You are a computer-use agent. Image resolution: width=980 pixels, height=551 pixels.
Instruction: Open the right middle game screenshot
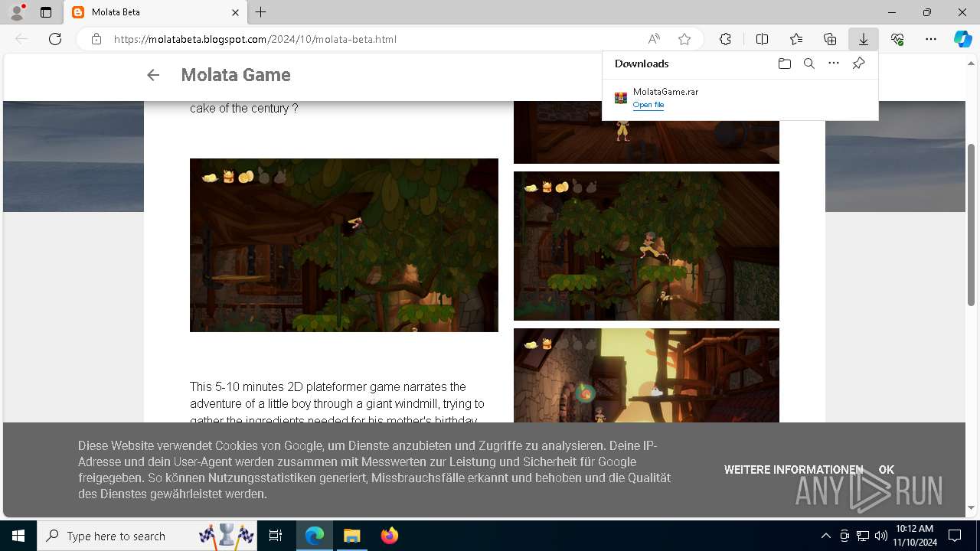[646, 246]
